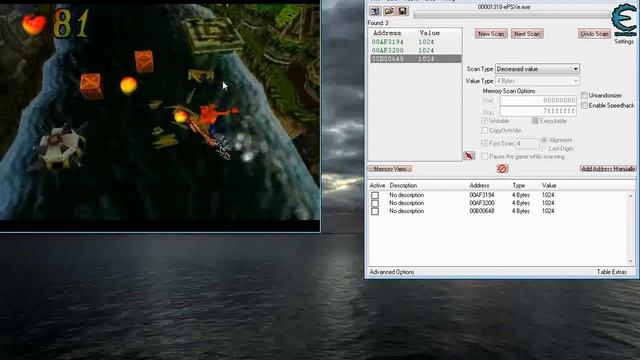The image size is (640, 360).
Task: Open the Value Type dropdown
Action: pyautogui.click(x=537, y=81)
